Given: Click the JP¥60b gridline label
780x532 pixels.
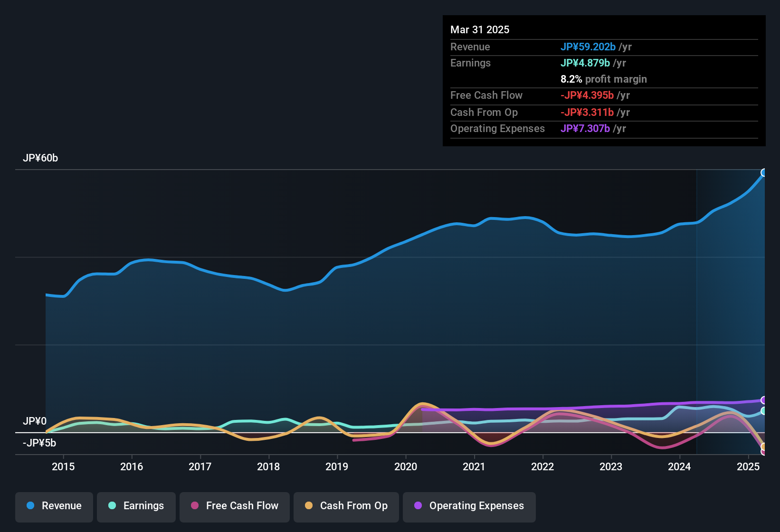Looking at the screenshot, I should [41, 158].
